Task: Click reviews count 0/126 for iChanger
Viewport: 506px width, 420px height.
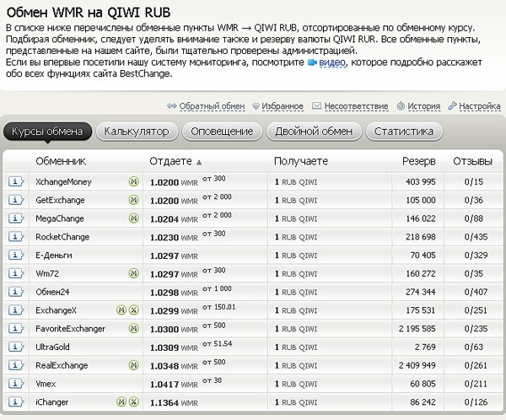Action: click(476, 402)
